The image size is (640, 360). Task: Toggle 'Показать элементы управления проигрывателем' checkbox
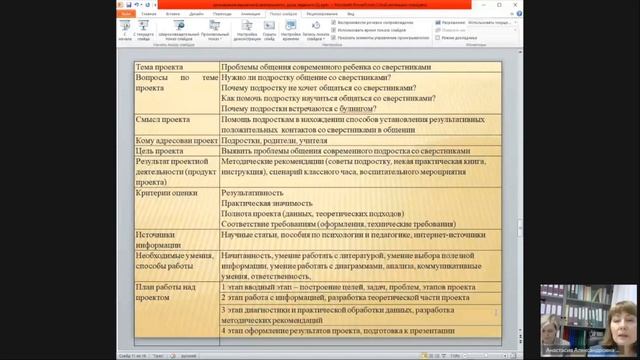click(x=333, y=38)
